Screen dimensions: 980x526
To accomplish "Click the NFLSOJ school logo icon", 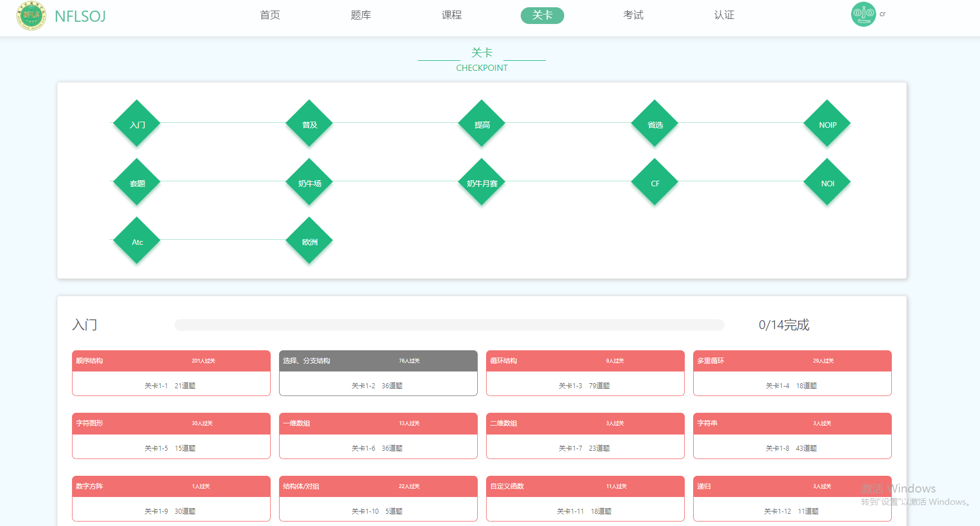I will [31, 16].
